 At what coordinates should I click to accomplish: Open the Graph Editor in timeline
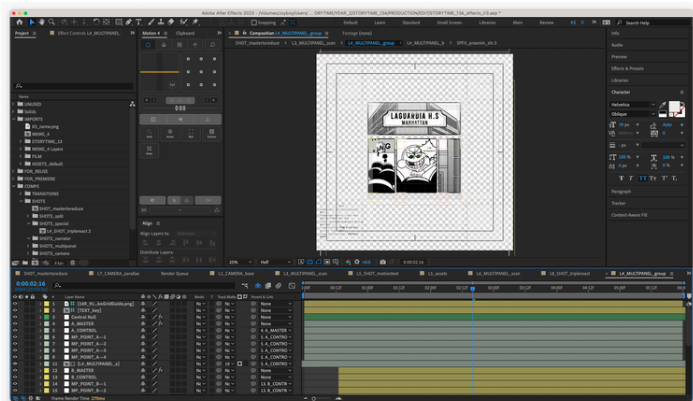click(292, 286)
